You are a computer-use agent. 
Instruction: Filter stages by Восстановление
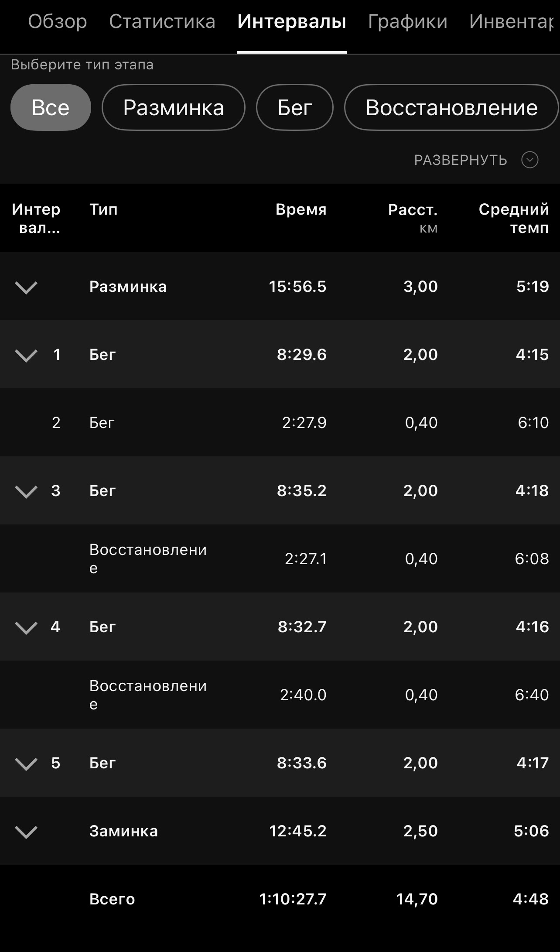451,107
